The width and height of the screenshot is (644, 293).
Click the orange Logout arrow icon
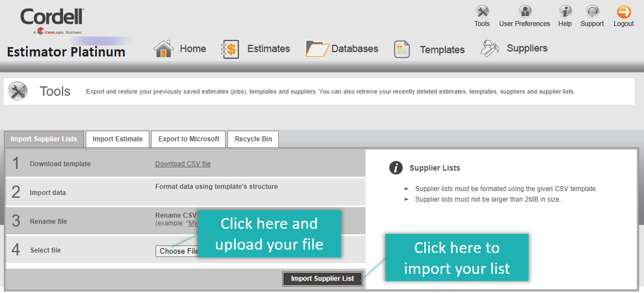point(624,11)
